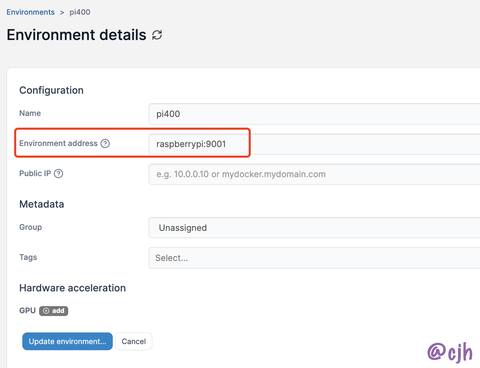
Task: Click the Environment address label
Action: point(58,143)
